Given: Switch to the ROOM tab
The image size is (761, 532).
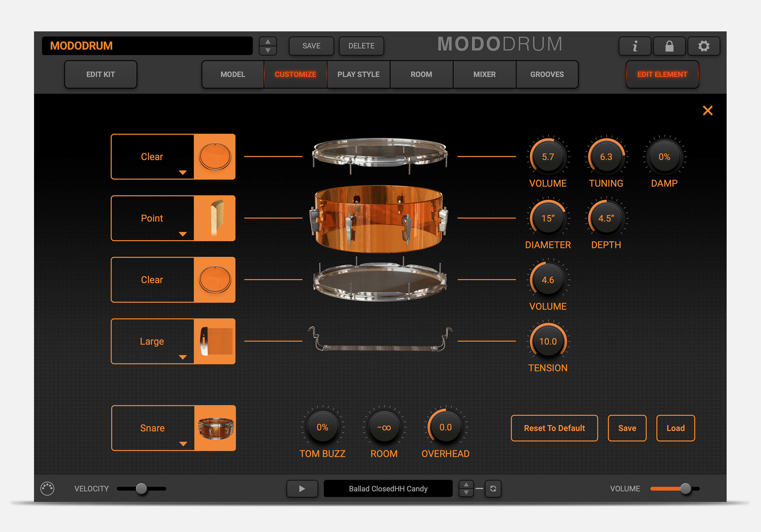Looking at the screenshot, I should point(421,74).
